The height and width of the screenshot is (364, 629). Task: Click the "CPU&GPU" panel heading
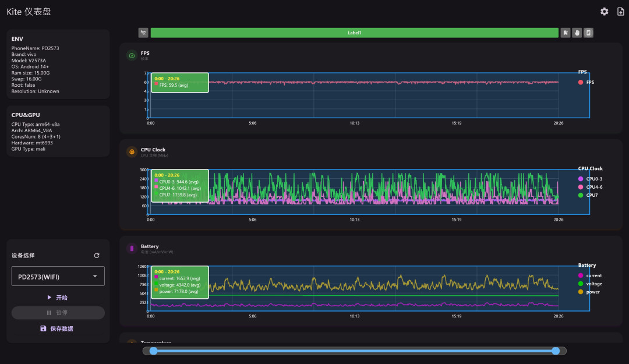pos(26,115)
